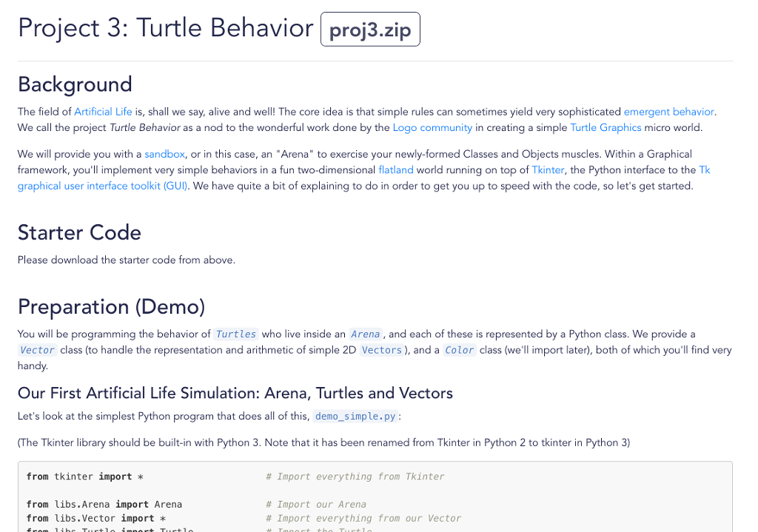Click the Vectors inline code span
The width and height of the screenshot is (758, 532).
click(x=381, y=350)
